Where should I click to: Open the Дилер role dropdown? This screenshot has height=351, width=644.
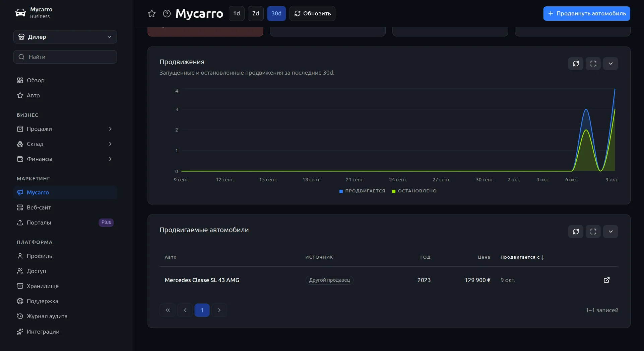pos(65,37)
